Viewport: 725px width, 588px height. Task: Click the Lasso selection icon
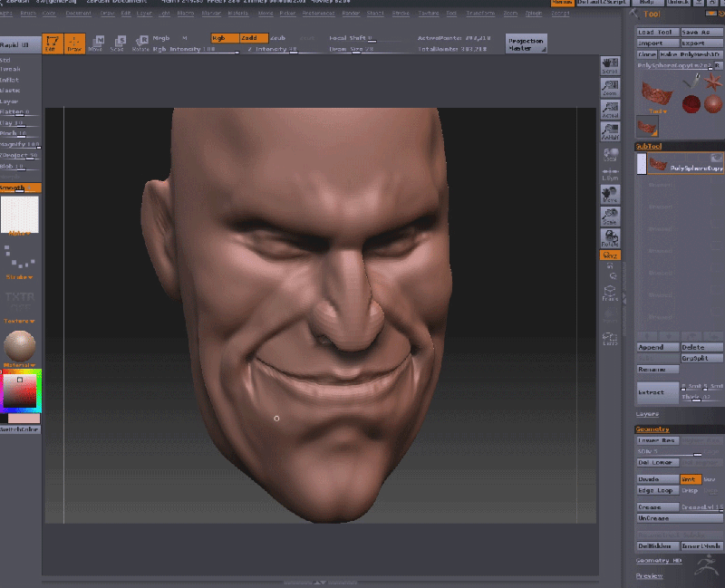point(610,339)
